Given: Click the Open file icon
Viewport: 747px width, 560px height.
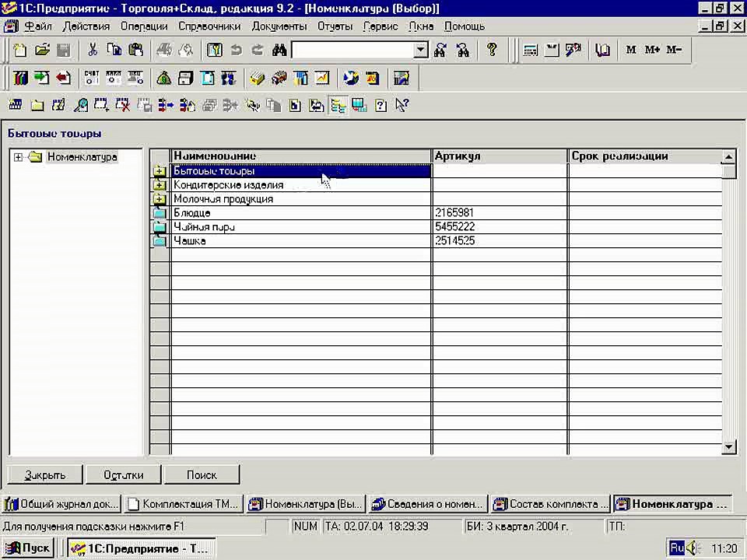Looking at the screenshot, I should (42, 50).
